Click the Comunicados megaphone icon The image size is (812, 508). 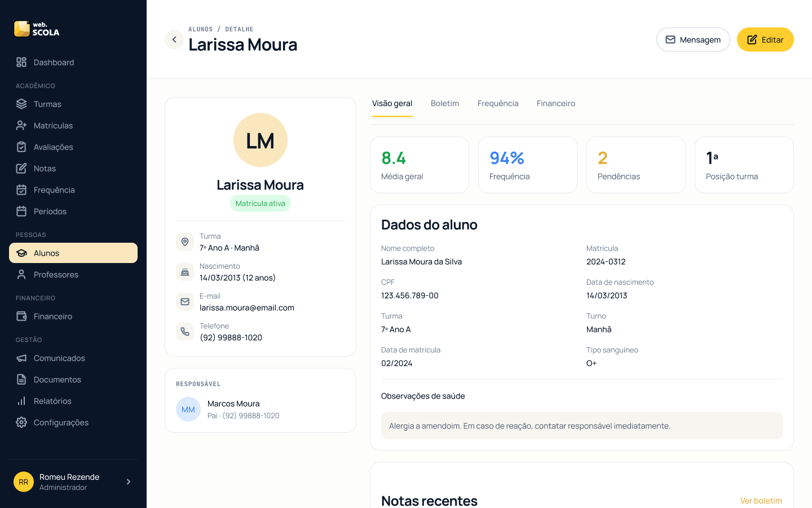[x=21, y=358]
